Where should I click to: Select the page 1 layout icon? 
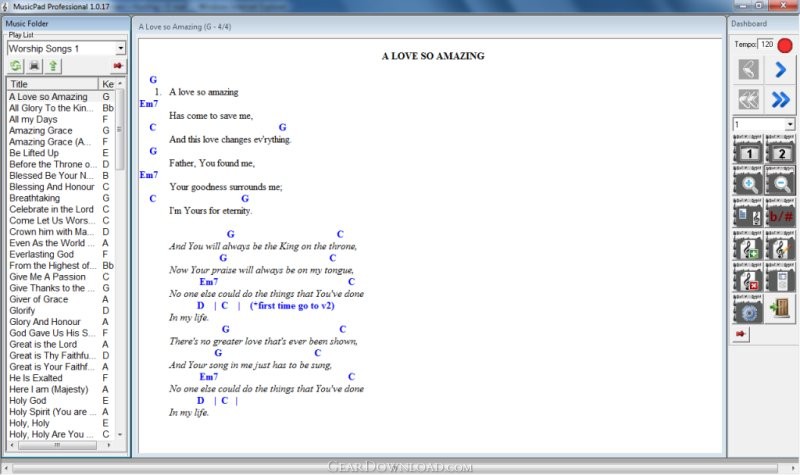click(x=748, y=149)
